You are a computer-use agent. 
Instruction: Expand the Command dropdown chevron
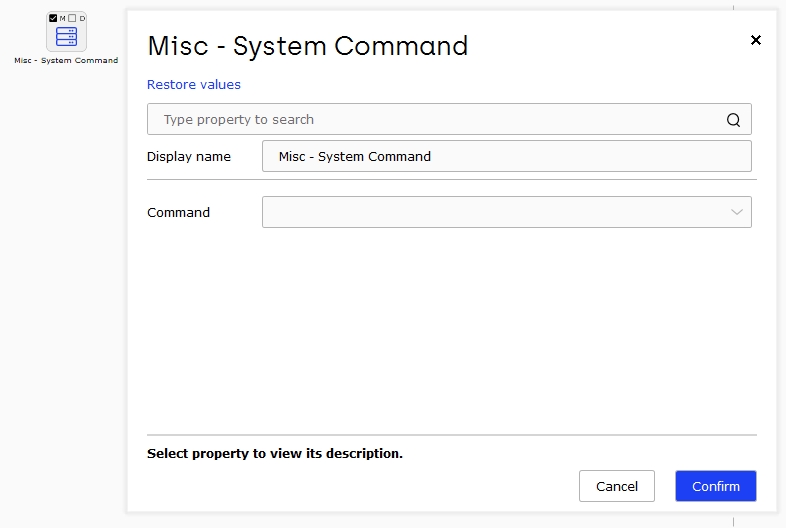click(736, 212)
